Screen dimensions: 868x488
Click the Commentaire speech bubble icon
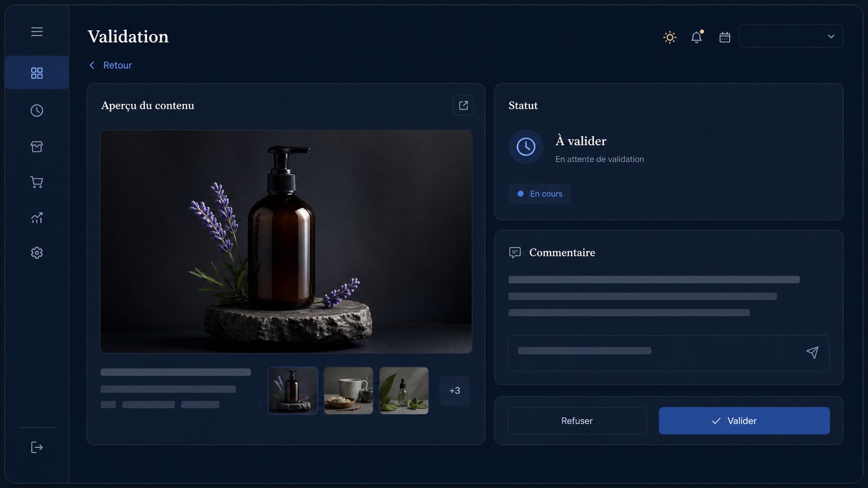click(515, 253)
